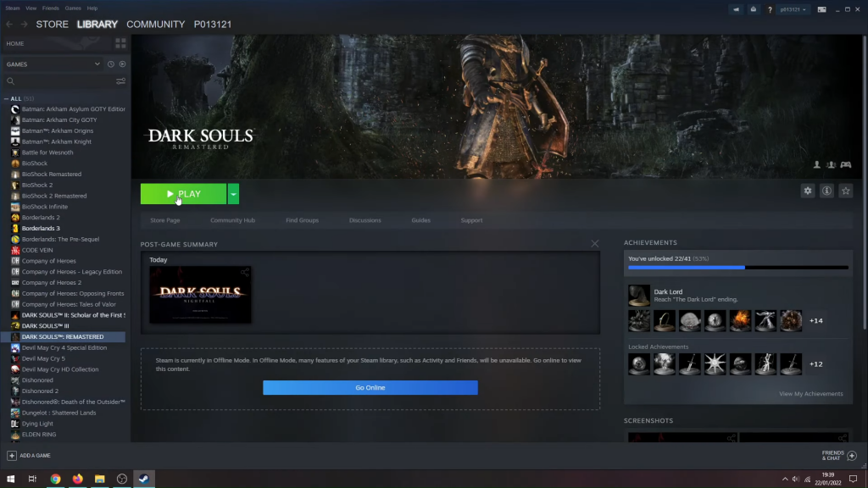Open the advanced filter options icon
868x488 pixels.
pyautogui.click(x=120, y=81)
